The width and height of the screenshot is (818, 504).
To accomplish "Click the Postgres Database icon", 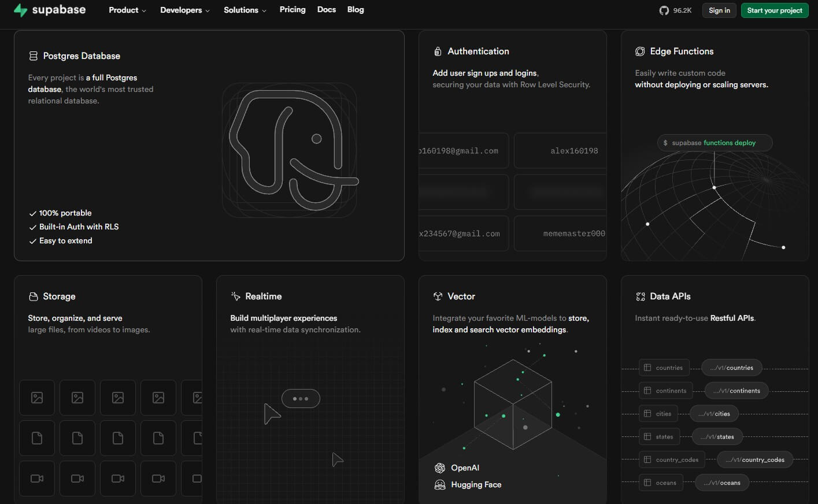I will pos(33,56).
